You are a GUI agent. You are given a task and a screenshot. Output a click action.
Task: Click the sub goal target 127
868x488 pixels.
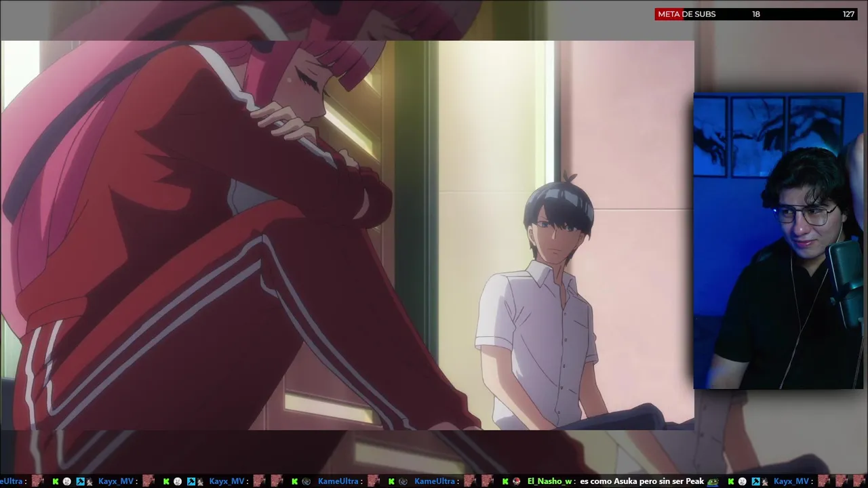848,14
